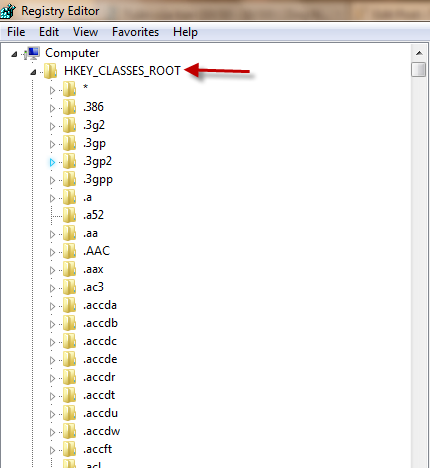Open the Favorites menu
430x468 pixels.
(135, 32)
